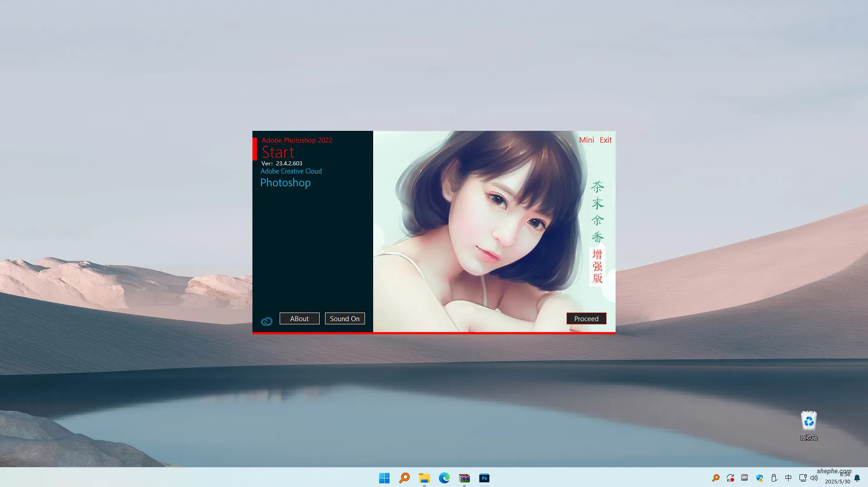The image size is (868, 487).
Task: Click the ABout button
Action: pyautogui.click(x=299, y=318)
